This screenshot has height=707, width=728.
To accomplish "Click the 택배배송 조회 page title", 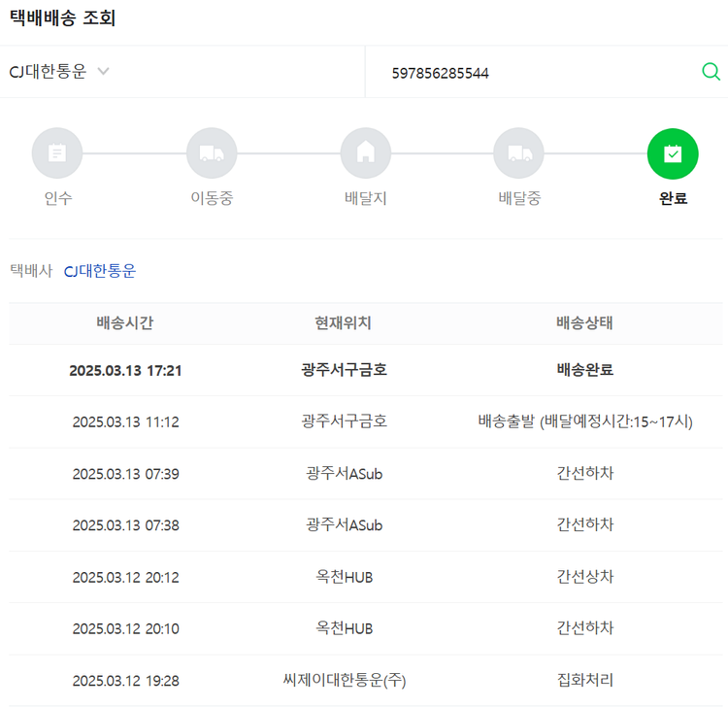I will point(62,18).
